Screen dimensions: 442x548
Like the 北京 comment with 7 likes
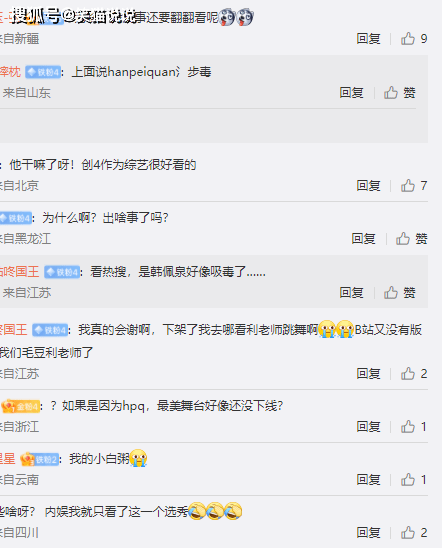tap(414, 186)
